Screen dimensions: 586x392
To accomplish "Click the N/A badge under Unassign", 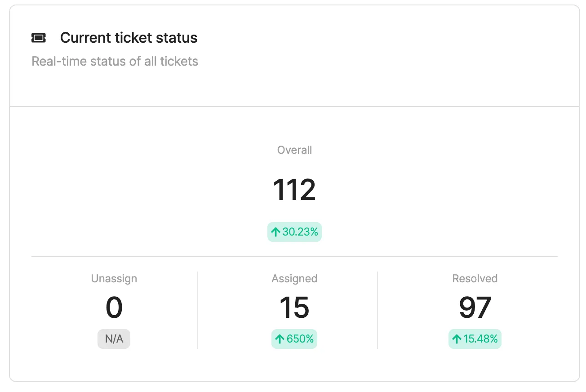I will [x=114, y=339].
